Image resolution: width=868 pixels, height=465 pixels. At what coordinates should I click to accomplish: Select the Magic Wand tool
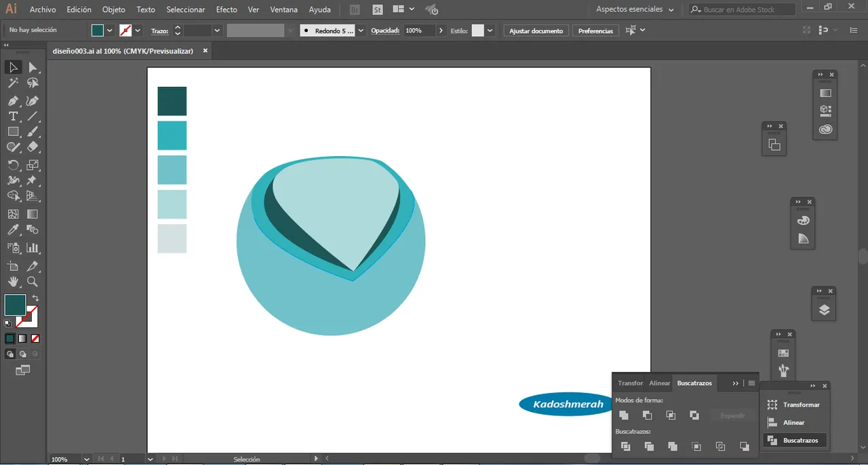coord(13,83)
